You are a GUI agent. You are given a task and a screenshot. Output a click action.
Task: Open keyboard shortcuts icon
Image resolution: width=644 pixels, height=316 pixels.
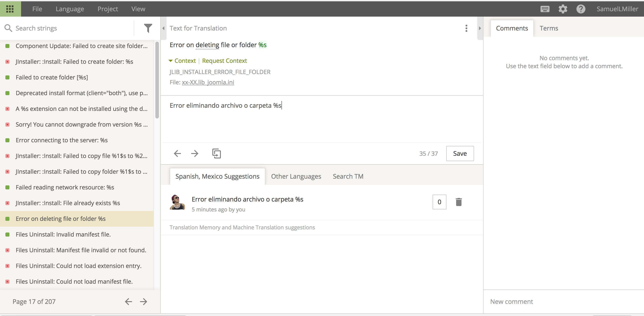tap(545, 9)
